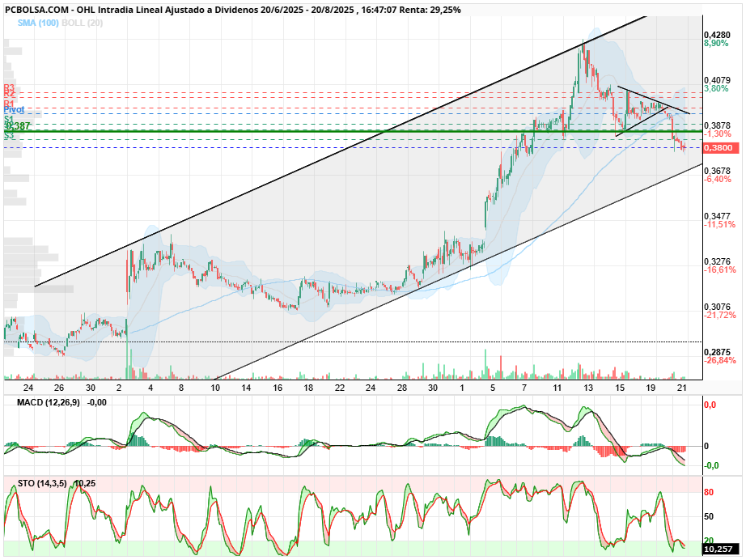Click the 3,80% percentage label

tap(716, 88)
